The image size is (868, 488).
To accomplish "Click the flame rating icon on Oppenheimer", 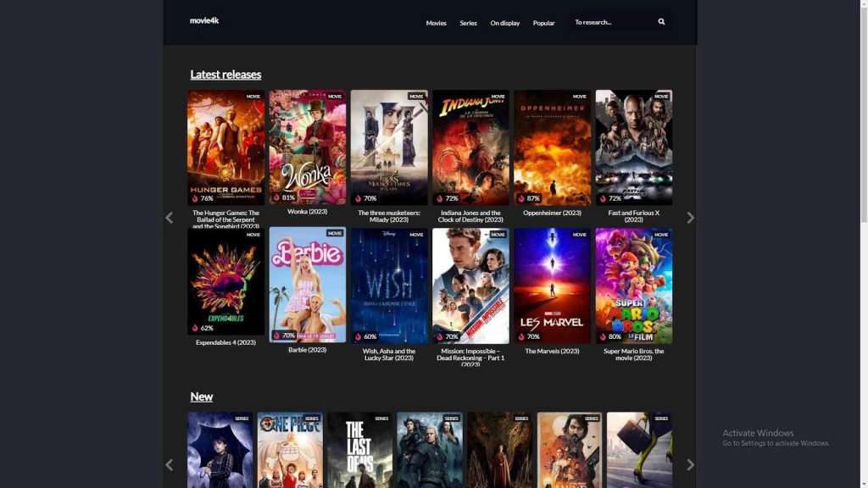I will click(521, 198).
